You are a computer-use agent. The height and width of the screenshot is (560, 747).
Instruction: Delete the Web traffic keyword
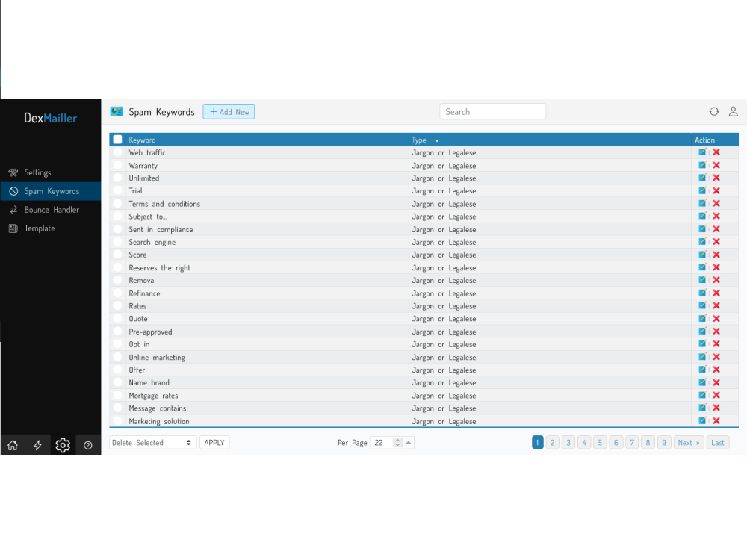point(716,152)
